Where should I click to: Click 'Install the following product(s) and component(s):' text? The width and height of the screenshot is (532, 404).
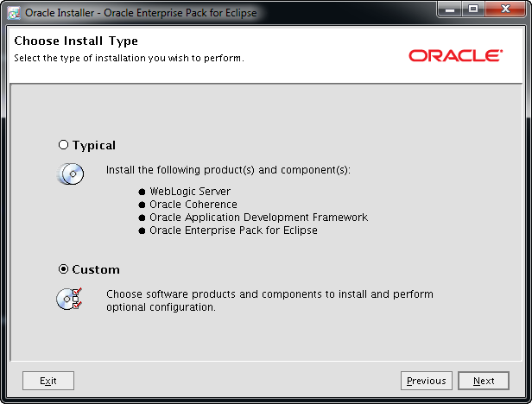click(x=228, y=169)
